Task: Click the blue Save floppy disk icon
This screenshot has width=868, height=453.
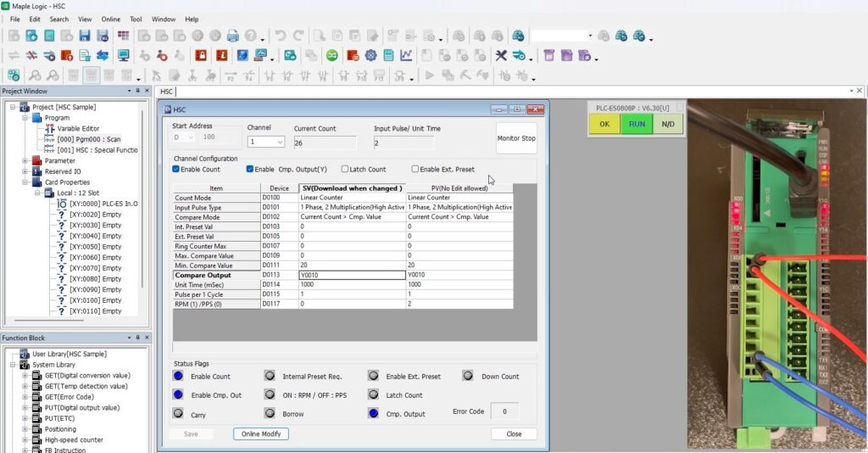Action: (x=84, y=36)
